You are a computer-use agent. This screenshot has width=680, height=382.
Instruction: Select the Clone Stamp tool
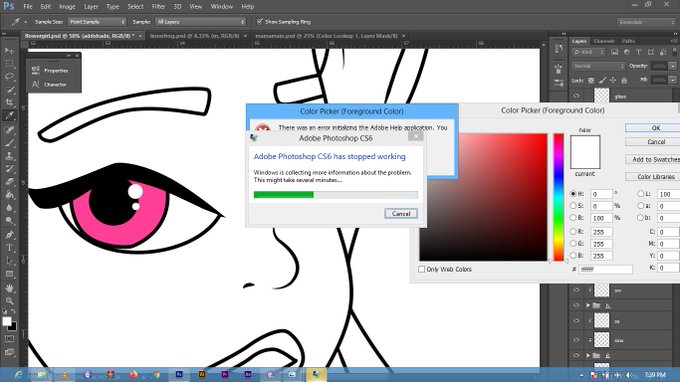point(9,156)
